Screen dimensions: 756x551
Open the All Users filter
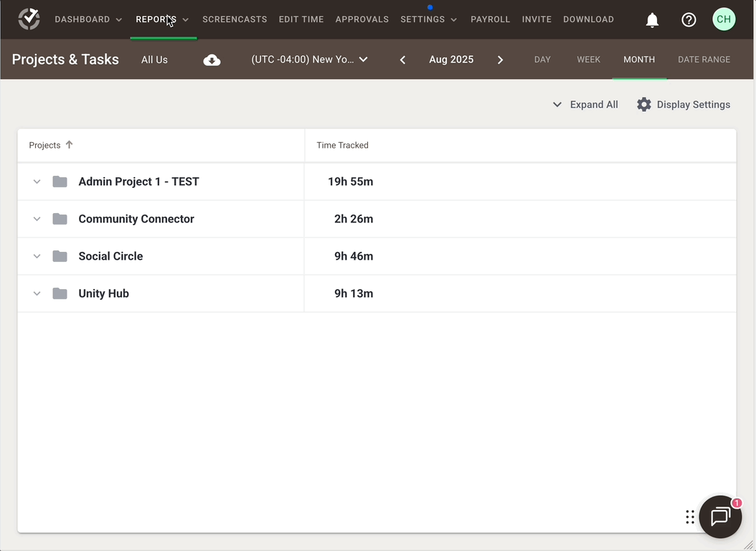point(154,60)
